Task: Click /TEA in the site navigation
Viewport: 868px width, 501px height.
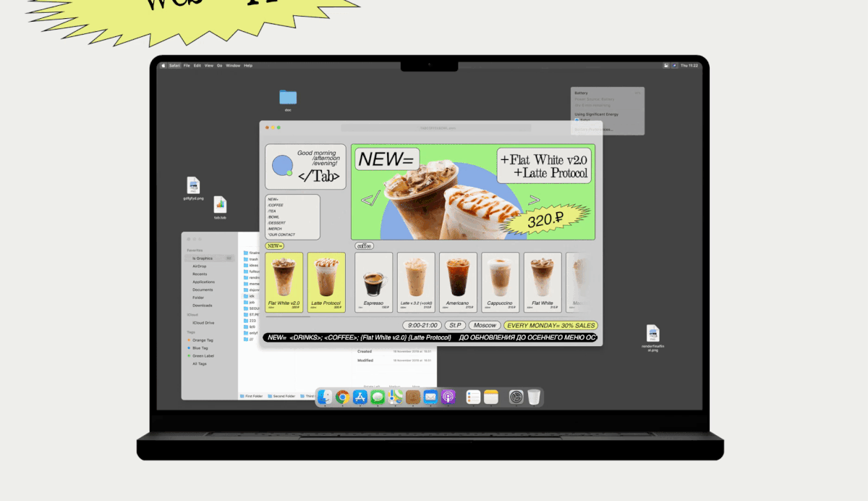Action: pos(272,211)
